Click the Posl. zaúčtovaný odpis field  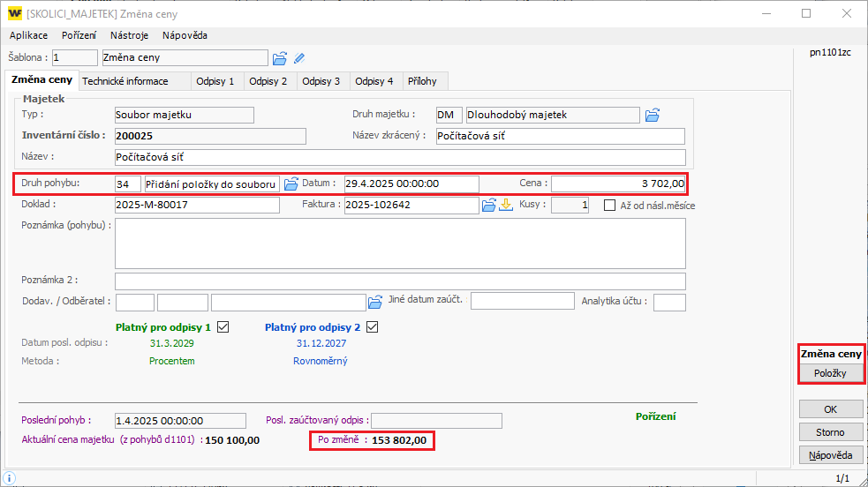coord(436,421)
